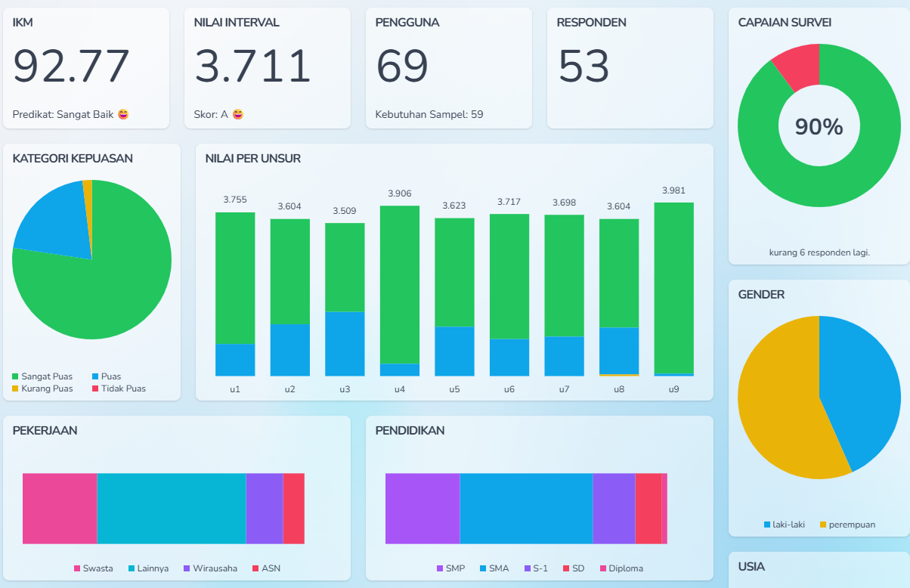Click the teal Lainnya segment in Pekerjaan bar
Screen dimensions: 910x588
pyautogui.click(x=172, y=509)
